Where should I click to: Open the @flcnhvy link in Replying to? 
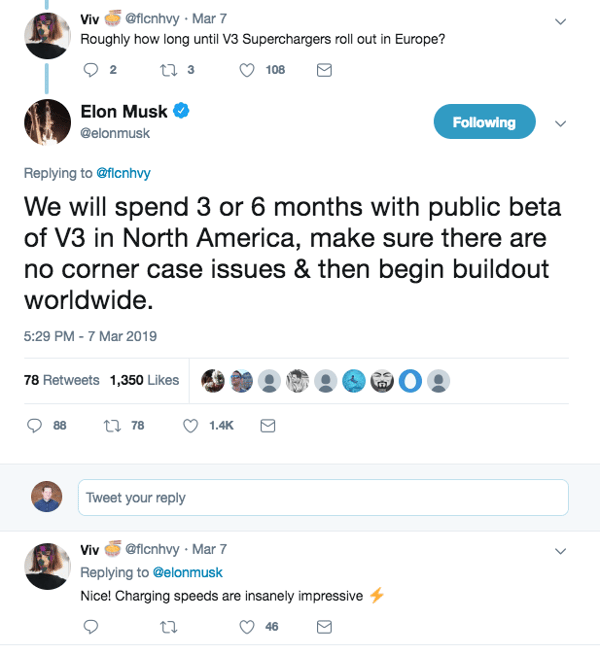(123, 173)
